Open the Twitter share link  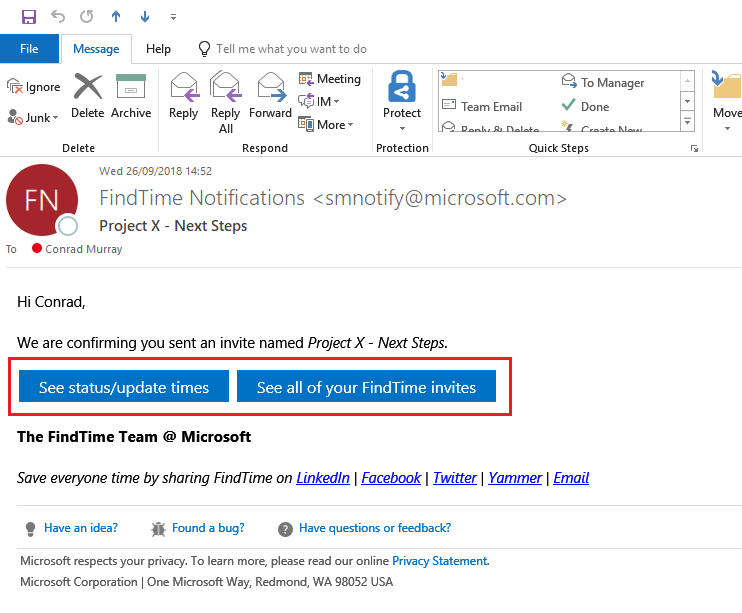(x=455, y=478)
